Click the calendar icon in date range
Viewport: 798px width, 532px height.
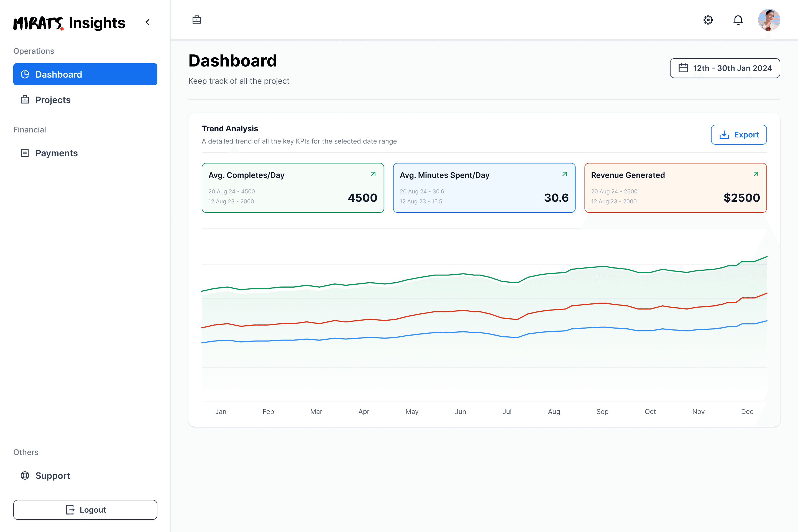[683, 68]
